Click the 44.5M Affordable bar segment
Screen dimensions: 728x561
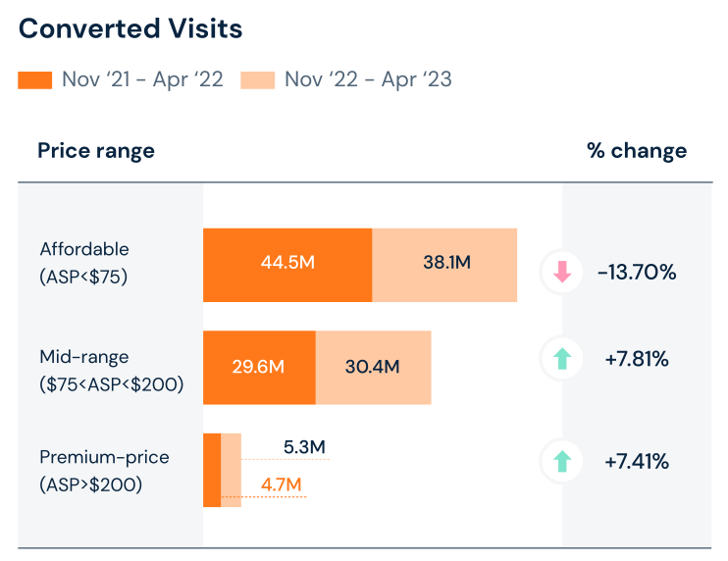[287, 265]
